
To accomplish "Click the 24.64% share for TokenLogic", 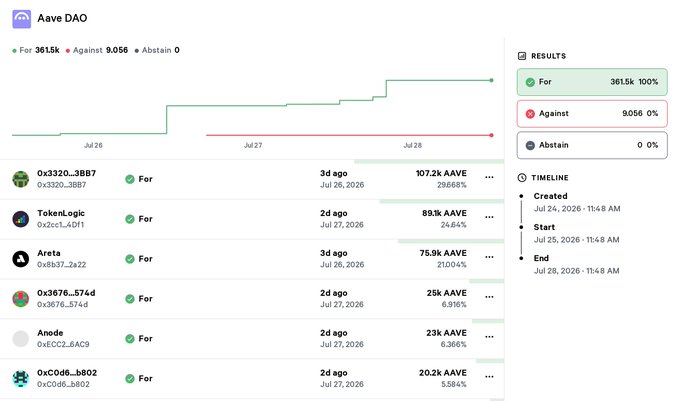I will pos(453,225).
